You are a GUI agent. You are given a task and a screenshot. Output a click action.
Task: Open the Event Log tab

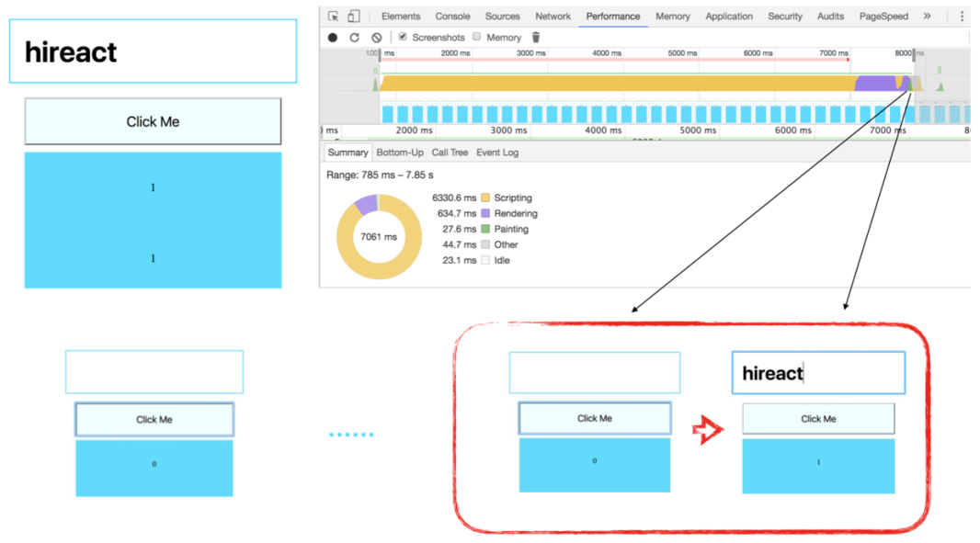tap(497, 153)
